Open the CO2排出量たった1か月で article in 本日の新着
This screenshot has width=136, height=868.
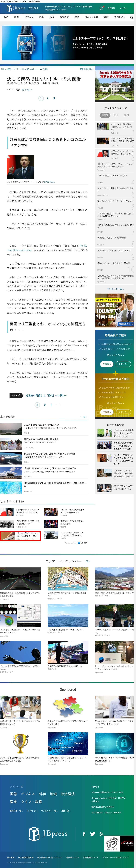click(41, 425)
